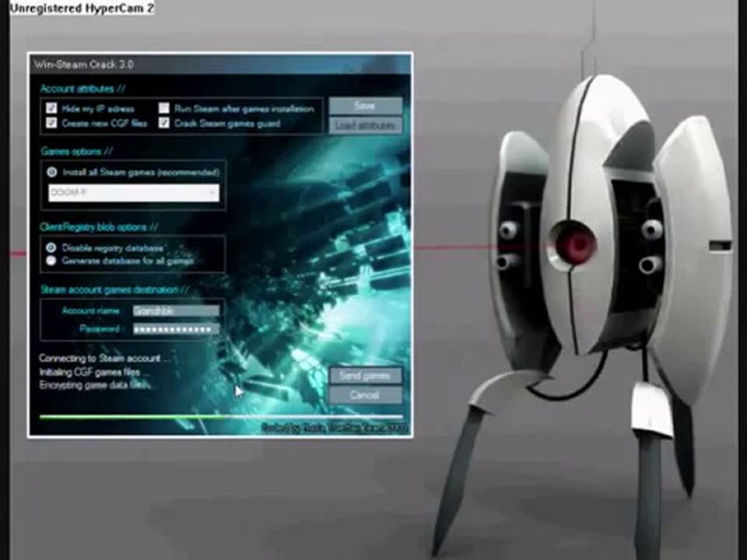Click Steam account games destination heading

(114, 289)
